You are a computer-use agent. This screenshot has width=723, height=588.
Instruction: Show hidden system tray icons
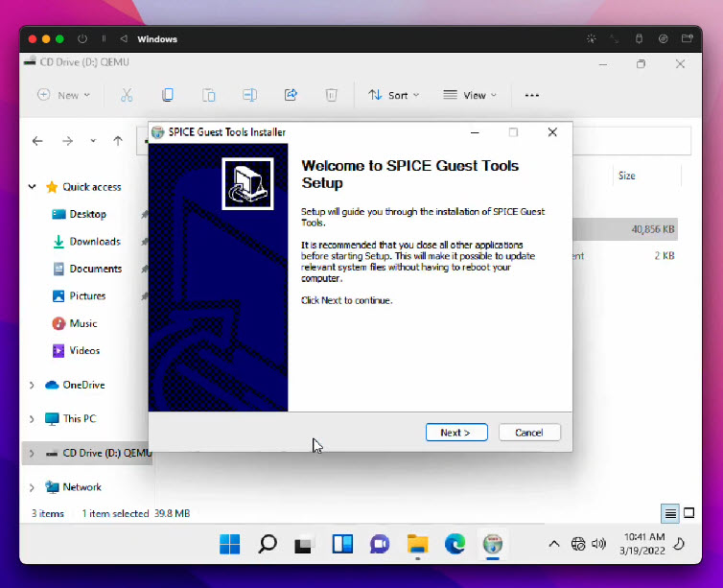(553, 545)
